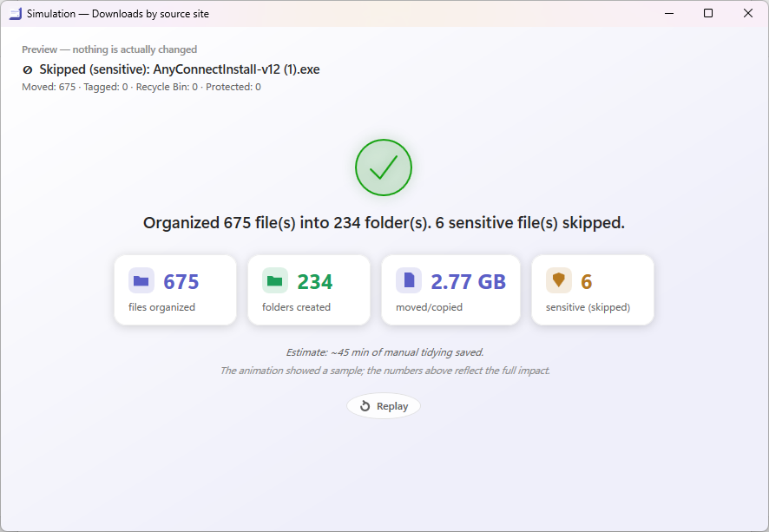Screen dimensions: 769x532
Task: Click the Replay button
Action: tap(384, 406)
